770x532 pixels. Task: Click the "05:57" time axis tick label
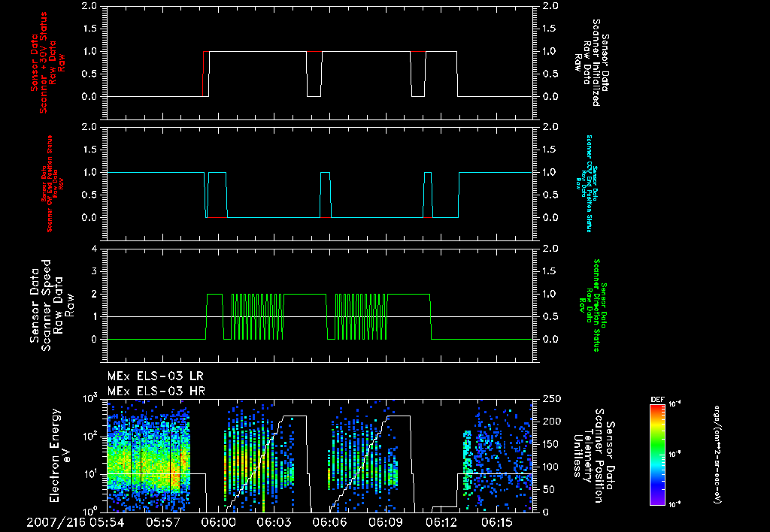tap(162, 522)
